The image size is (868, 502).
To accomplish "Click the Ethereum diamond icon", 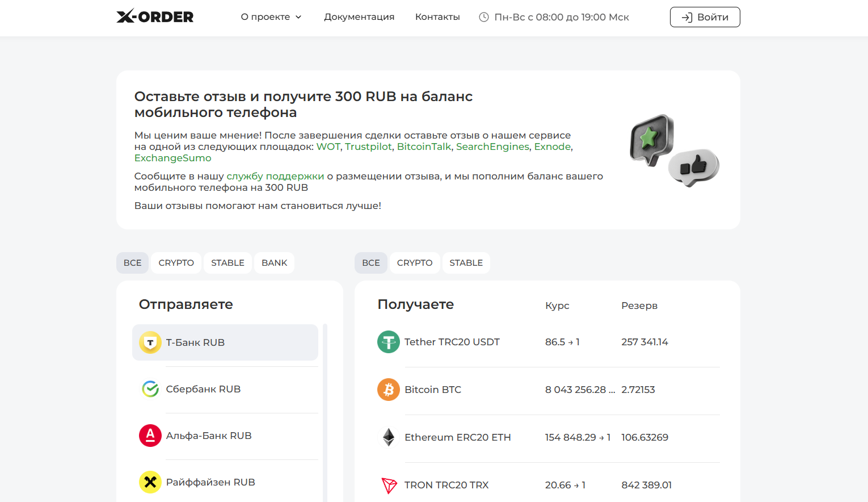I will [389, 437].
